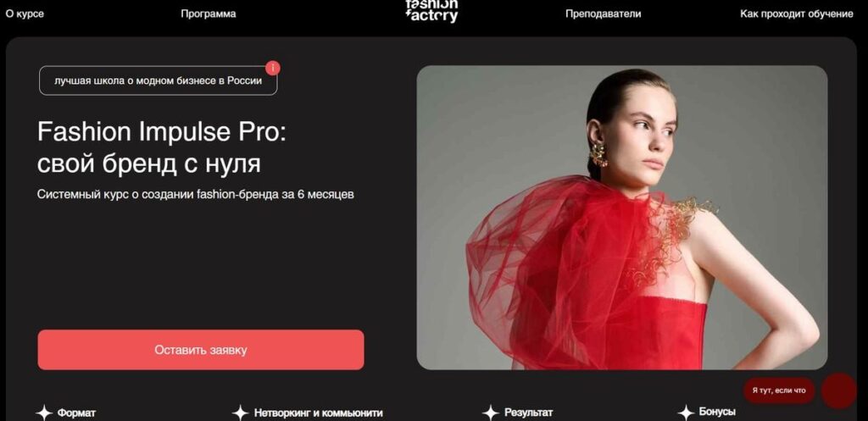868x421 pixels.
Task: Click the лучшая школа о модном бизнесе badge
Action: pyautogui.click(x=159, y=80)
